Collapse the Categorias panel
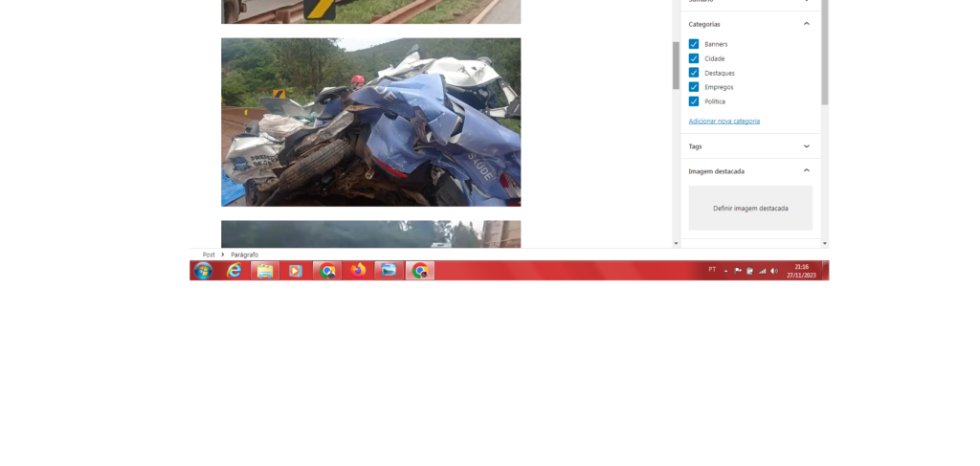 pos(750,24)
